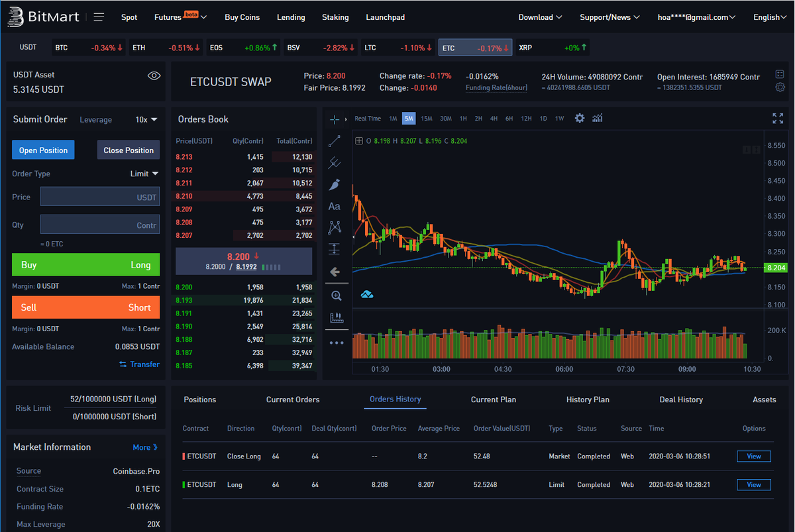Expand chart legend plus icon near OHLC
Image resolution: width=795 pixels, height=532 pixels.
point(359,140)
